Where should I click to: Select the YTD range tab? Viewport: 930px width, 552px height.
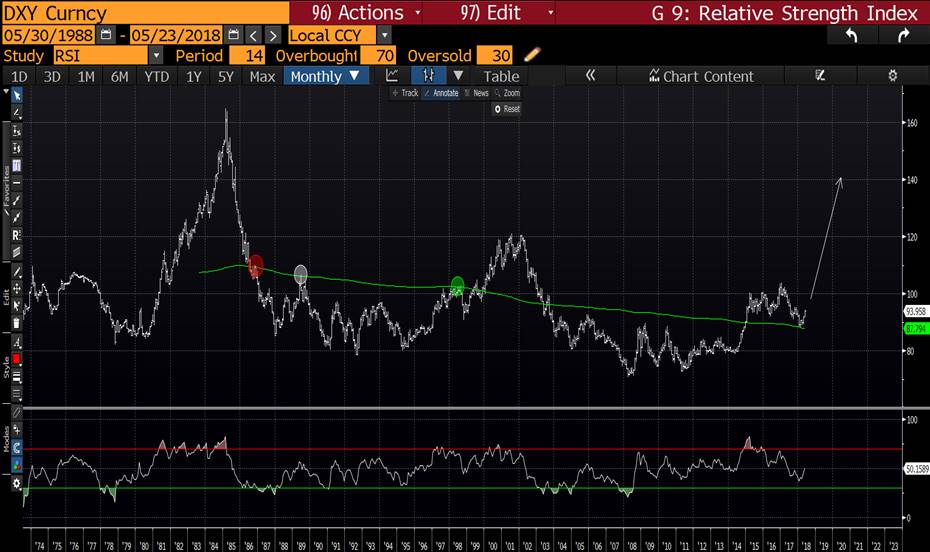(x=157, y=76)
